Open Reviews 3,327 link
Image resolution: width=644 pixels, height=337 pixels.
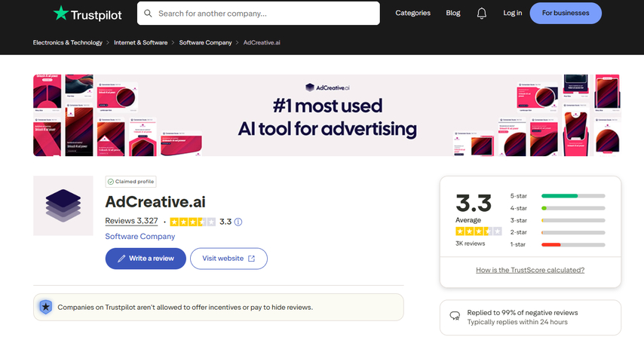coord(131,221)
